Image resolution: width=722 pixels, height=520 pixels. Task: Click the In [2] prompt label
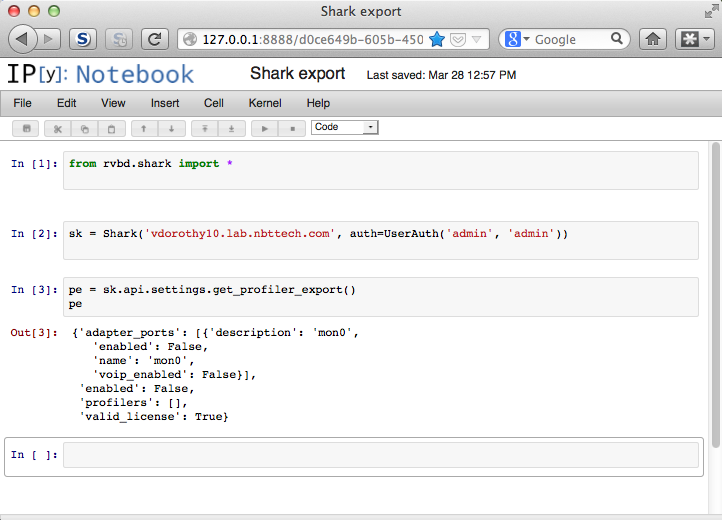35,234
